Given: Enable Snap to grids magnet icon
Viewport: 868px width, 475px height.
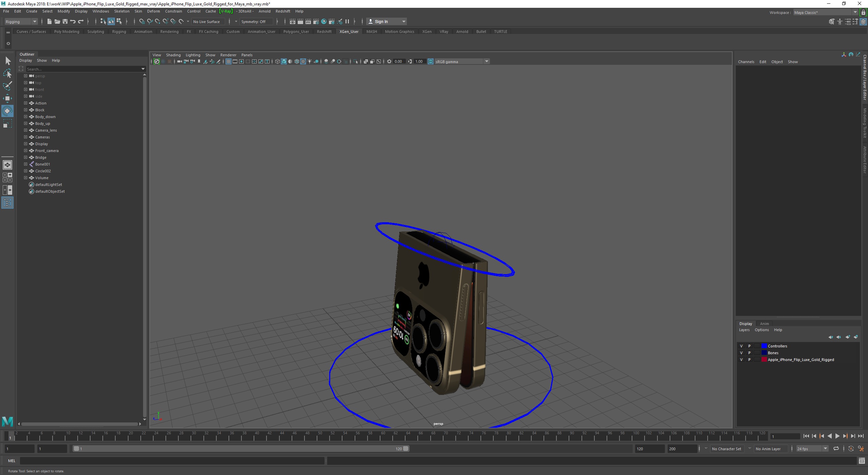Looking at the screenshot, I should point(142,21).
